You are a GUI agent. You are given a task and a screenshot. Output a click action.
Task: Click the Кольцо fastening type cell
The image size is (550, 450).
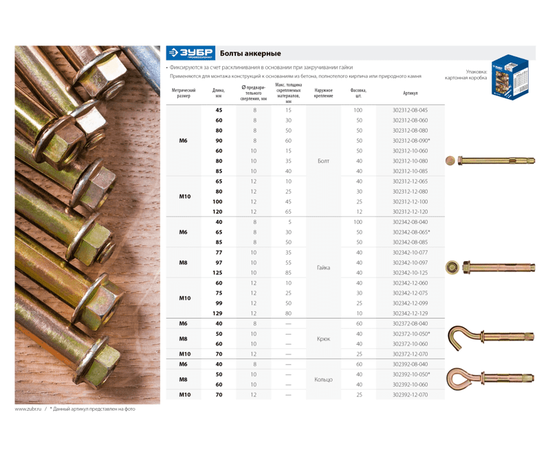click(x=323, y=380)
